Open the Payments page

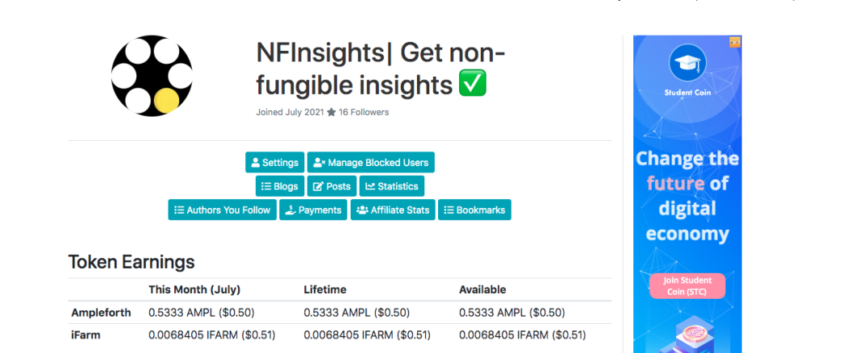pos(313,210)
